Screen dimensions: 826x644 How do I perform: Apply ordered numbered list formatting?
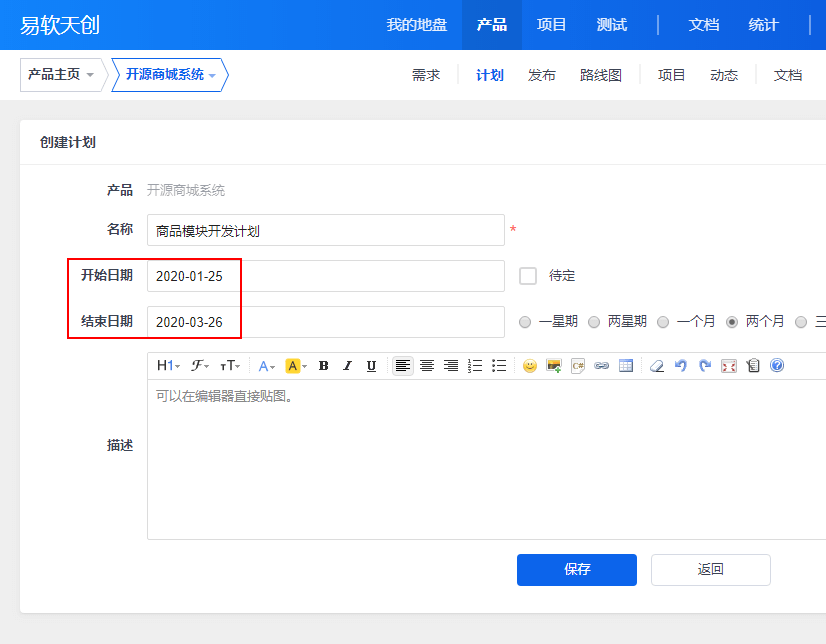pos(475,366)
